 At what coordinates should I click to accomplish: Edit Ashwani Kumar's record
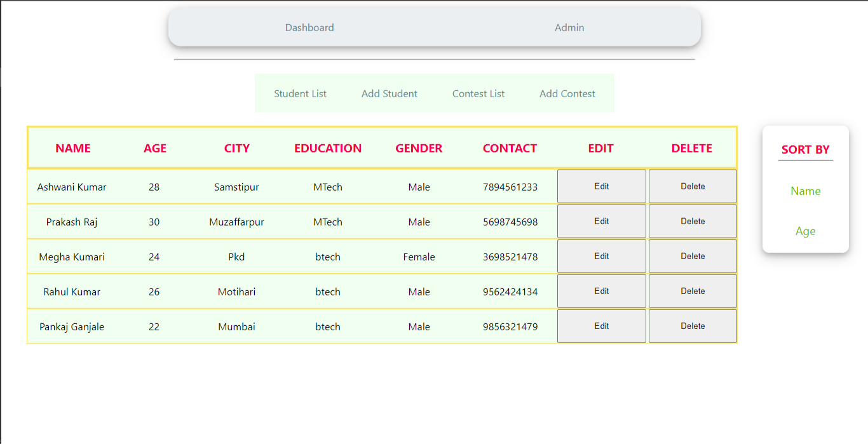(601, 185)
